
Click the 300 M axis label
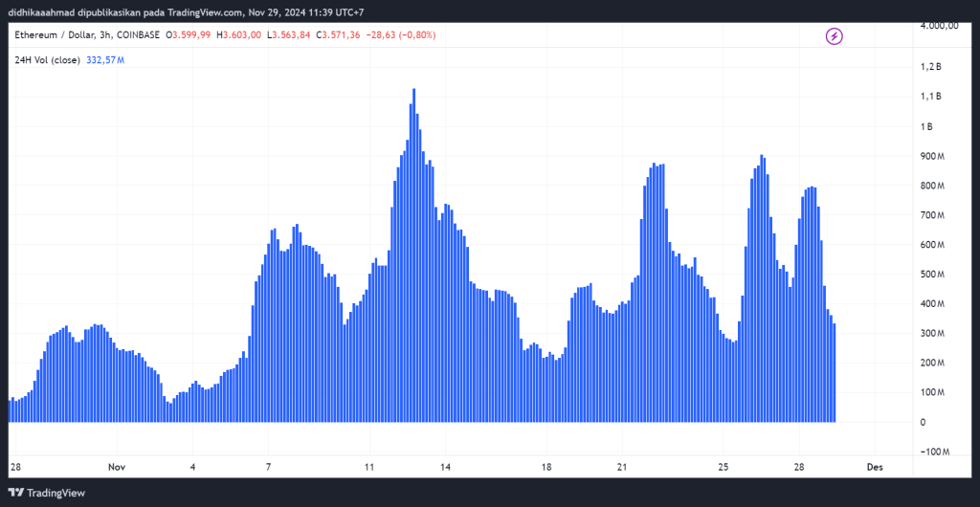[x=932, y=334]
